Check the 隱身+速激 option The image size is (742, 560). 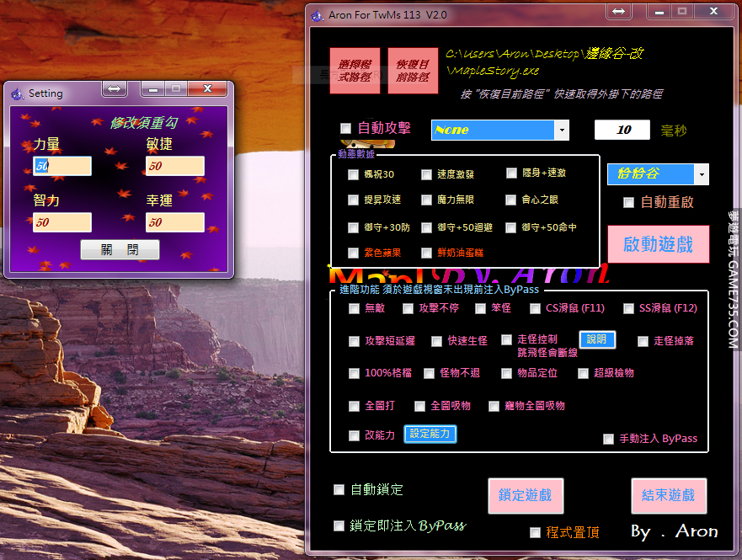coord(511,173)
